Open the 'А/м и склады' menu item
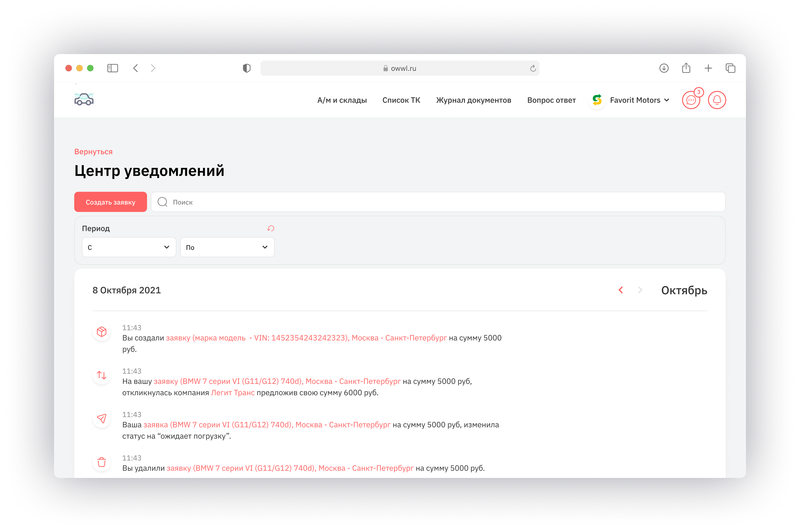Viewport: 800px width, 532px height. click(342, 100)
